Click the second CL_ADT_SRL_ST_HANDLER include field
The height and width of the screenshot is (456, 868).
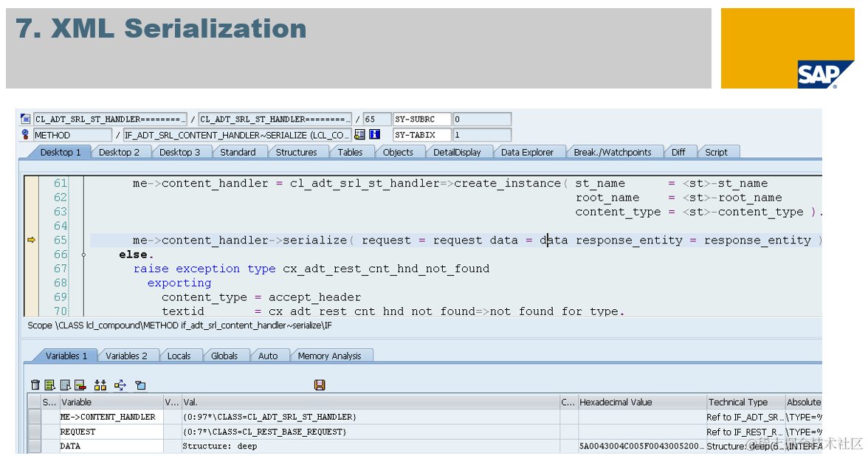click(275, 119)
